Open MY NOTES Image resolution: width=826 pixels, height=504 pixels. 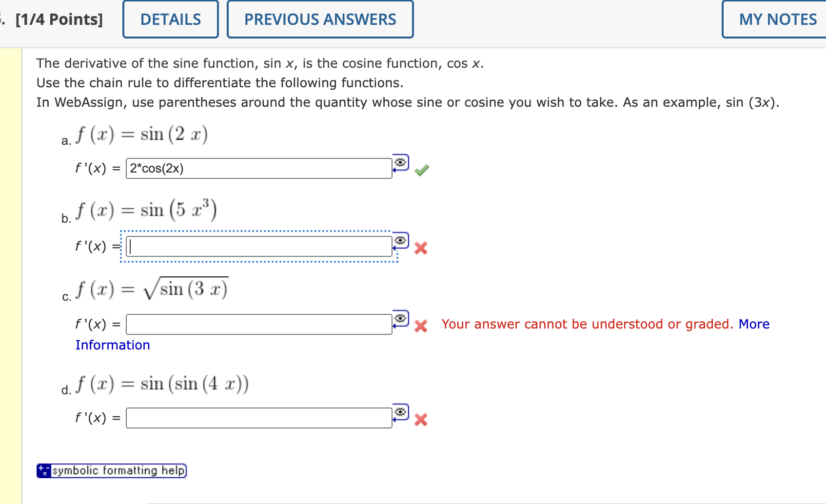[x=778, y=19]
